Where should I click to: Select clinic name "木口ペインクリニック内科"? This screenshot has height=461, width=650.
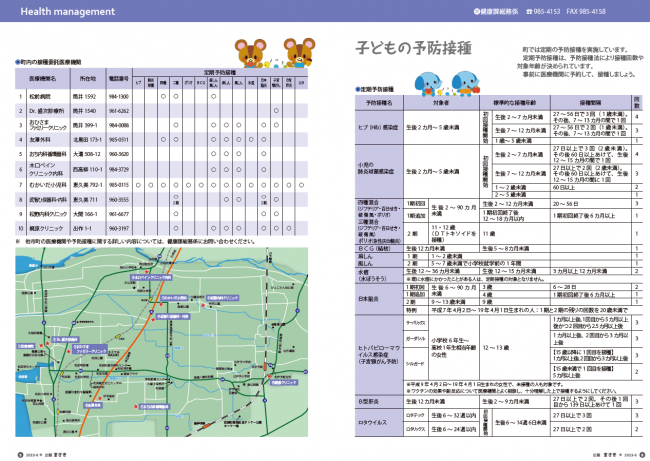tap(46, 169)
